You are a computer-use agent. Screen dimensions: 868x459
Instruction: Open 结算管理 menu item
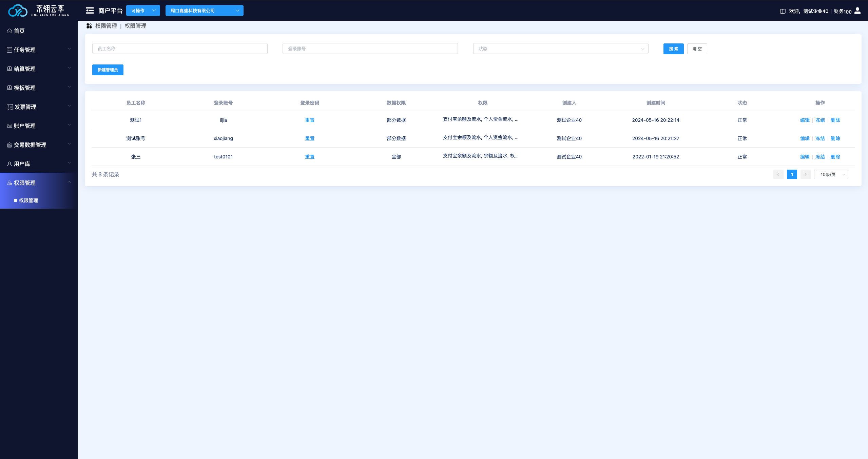click(x=39, y=69)
